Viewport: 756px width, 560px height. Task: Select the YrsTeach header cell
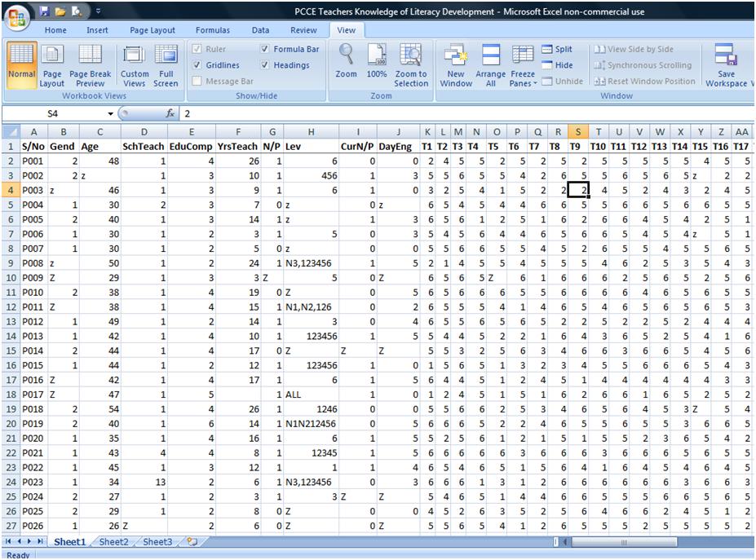pos(238,146)
